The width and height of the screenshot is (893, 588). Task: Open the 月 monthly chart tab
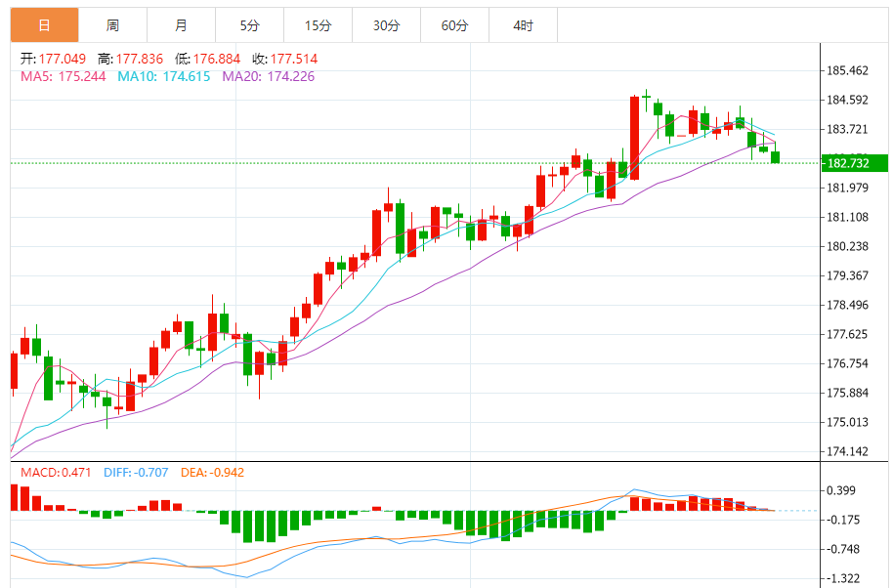pos(181,25)
